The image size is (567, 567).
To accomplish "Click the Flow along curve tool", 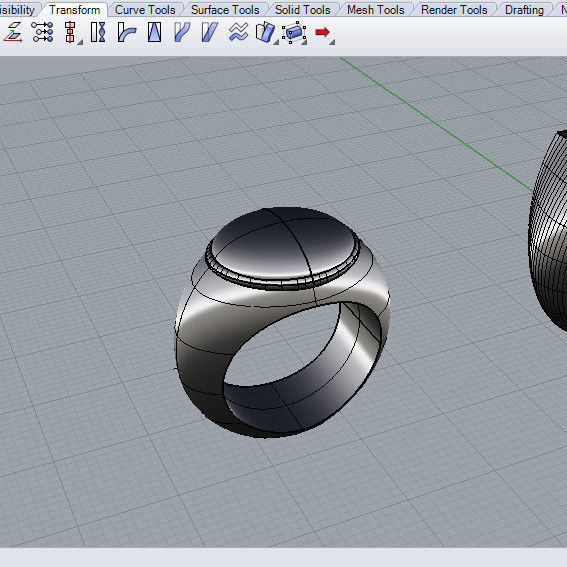I will [x=182, y=32].
